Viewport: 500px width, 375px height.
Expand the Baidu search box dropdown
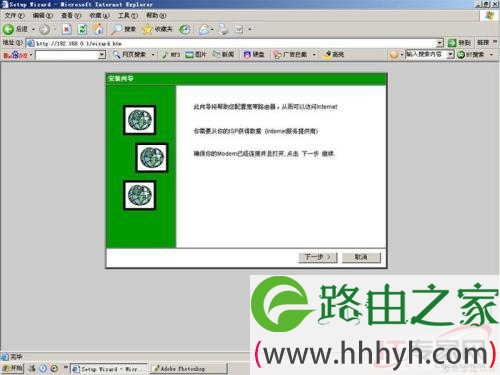click(x=102, y=55)
